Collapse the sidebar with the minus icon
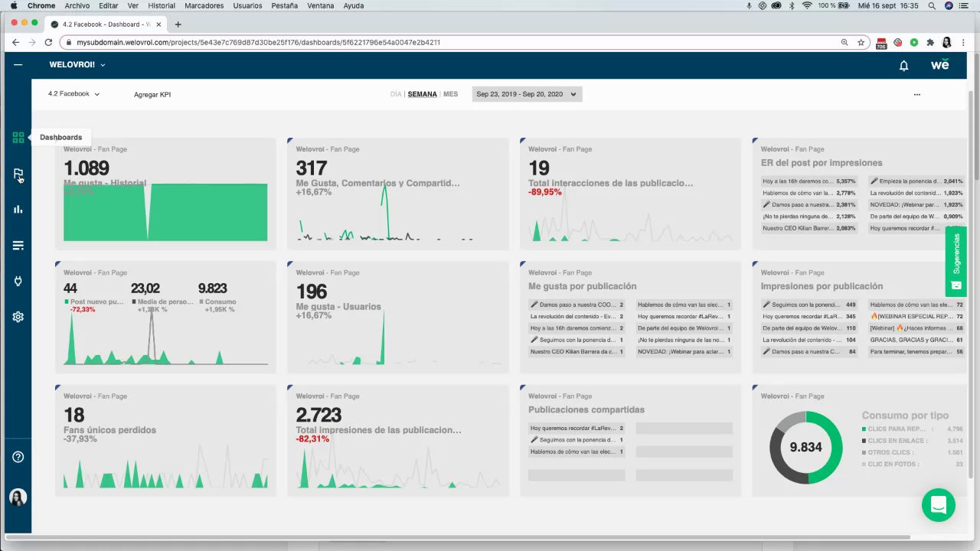Viewport: 980px width, 551px height. (x=18, y=65)
